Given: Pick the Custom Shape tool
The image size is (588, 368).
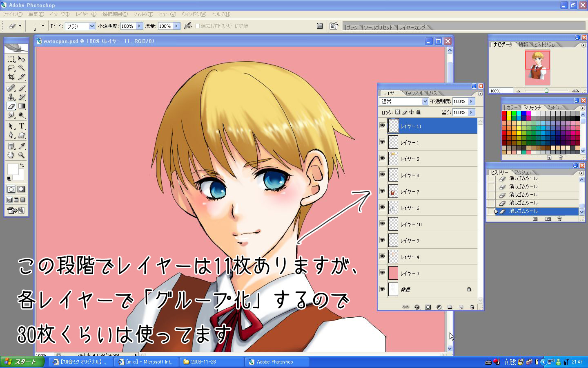Looking at the screenshot, I should coord(22,135).
